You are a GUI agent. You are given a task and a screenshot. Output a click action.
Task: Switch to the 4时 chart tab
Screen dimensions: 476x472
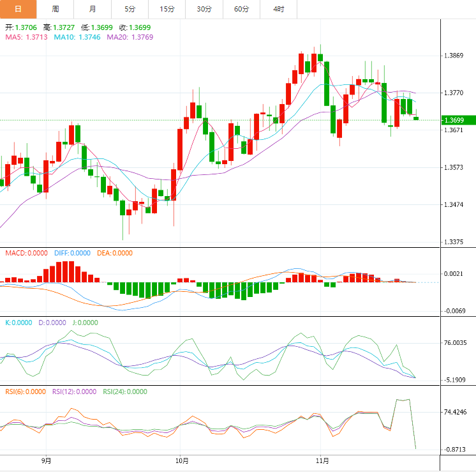(x=279, y=9)
